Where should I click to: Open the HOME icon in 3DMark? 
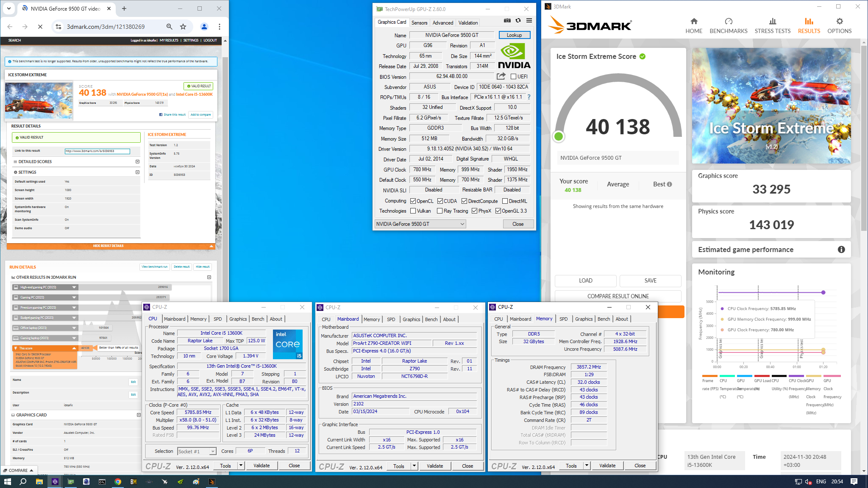point(694,26)
